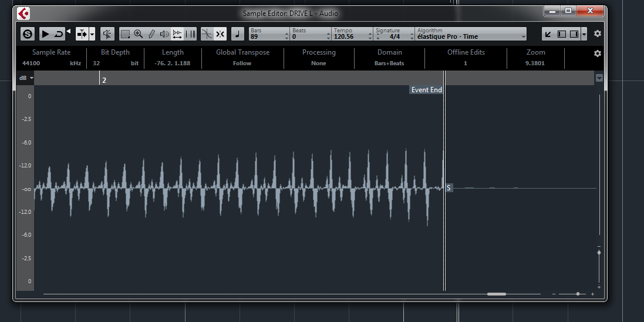Open the ruler format dropdown triangle

[x=599, y=78]
